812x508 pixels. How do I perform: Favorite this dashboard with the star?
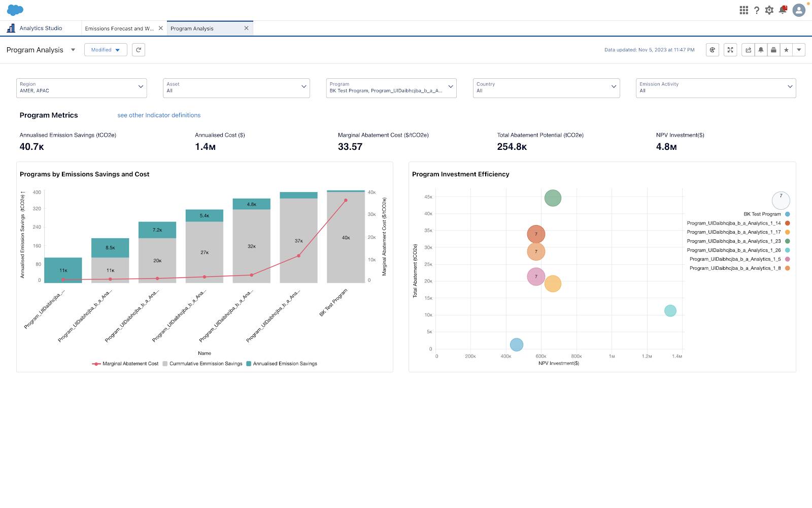pyautogui.click(x=786, y=50)
